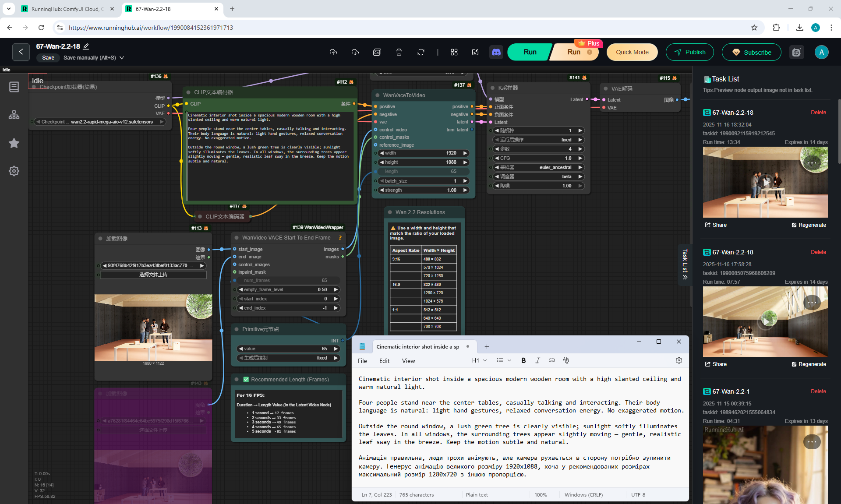Open the H1 heading dropdown in Notepad
The width and height of the screenshot is (841, 504).
pyautogui.click(x=479, y=360)
